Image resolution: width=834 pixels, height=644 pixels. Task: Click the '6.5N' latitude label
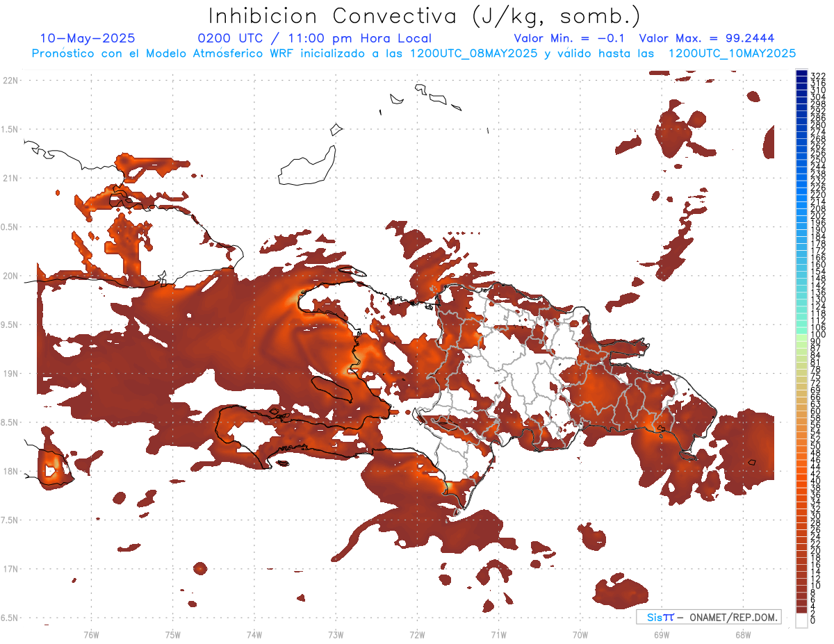10,618
